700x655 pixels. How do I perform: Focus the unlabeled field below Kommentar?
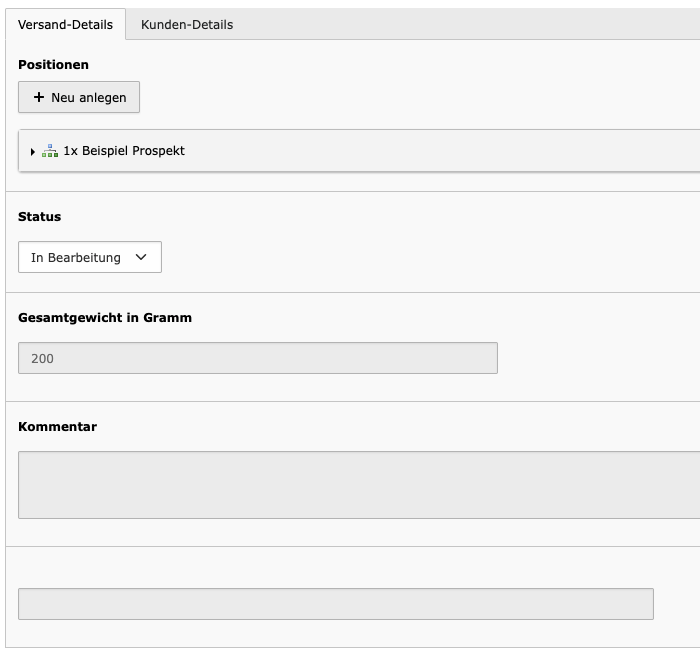click(x=336, y=604)
